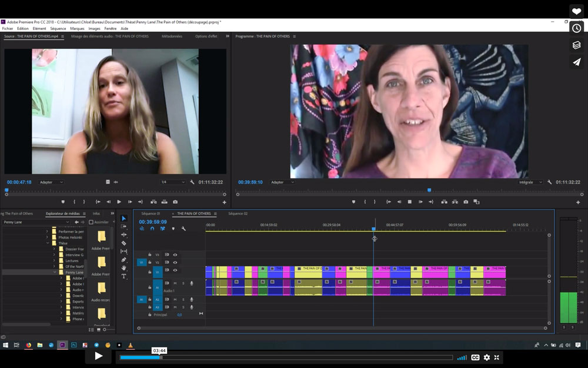Open Source monitor Adapter zoom dropdown
Image resolution: width=588 pixels, height=368 pixels.
click(x=51, y=182)
